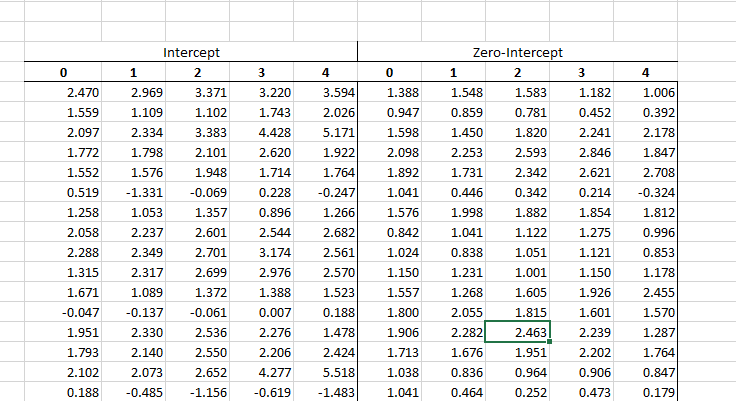736x401 pixels.
Task: Select cell showing 1.922
Action: coord(326,152)
